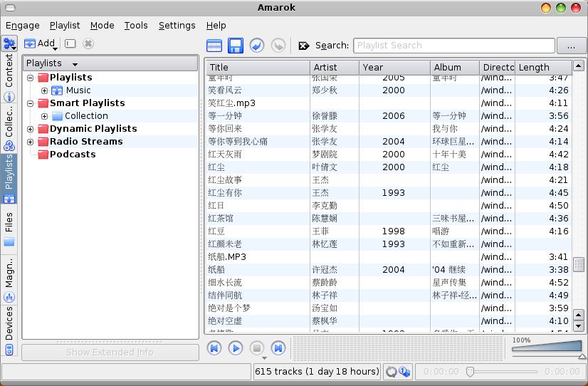Switch to the Devices sidebar tab
Screen dimensions: 588x386
(9, 331)
